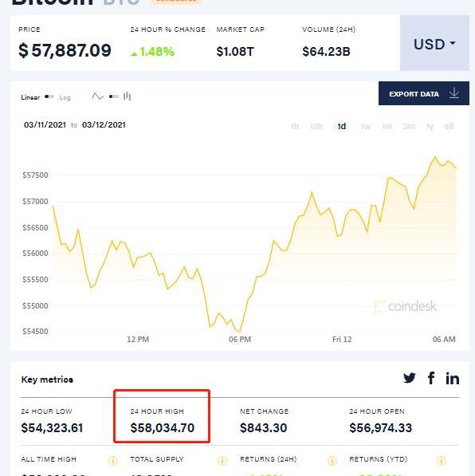
Task: Share via Facebook icon
Action: pos(431,378)
